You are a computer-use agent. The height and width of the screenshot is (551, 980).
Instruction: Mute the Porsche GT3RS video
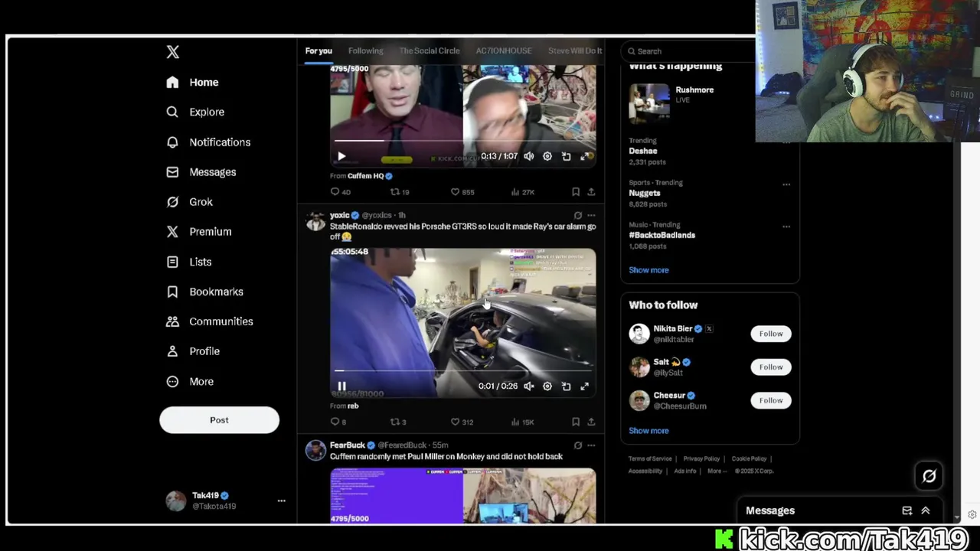(529, 386)
